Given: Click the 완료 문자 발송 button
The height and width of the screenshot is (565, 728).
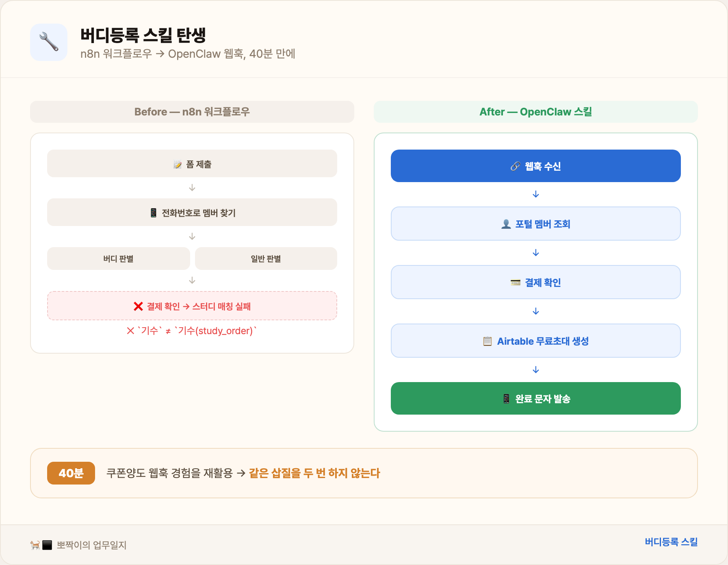Looking at the screenshot, I should 535,399.
